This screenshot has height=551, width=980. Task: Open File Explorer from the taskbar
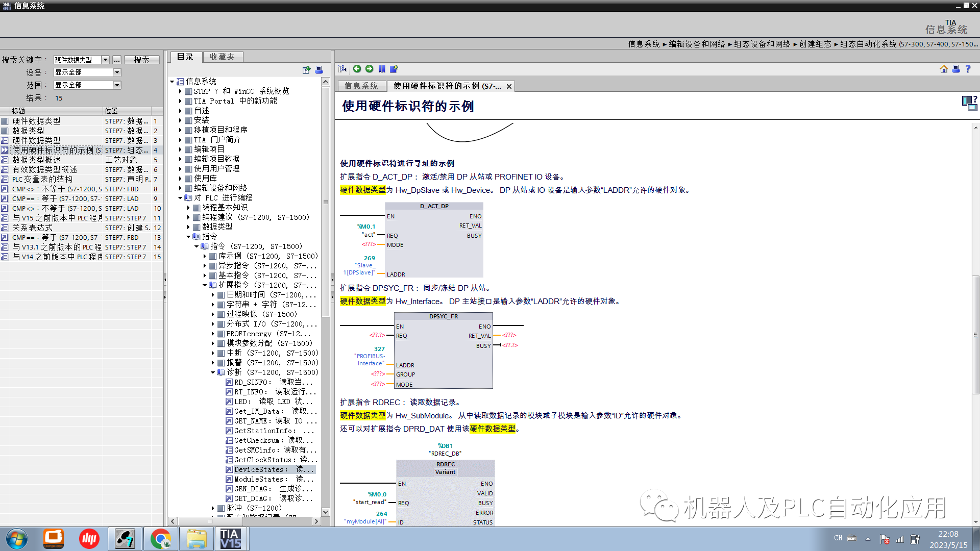197,539
